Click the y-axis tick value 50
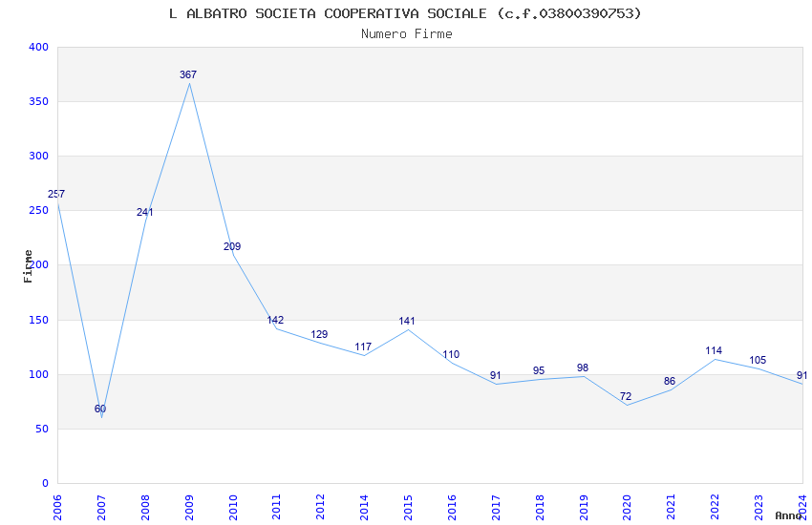This screenshot has width=812, height=525. (x=42, y=429)
